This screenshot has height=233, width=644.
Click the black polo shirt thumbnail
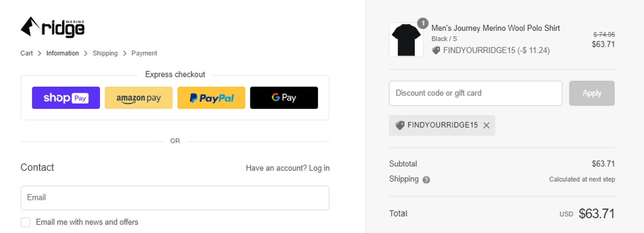click(406, 40)
